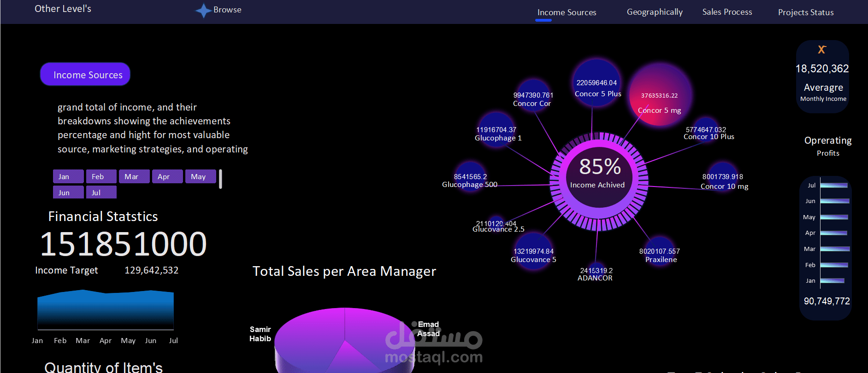Click the 90,749,772 profit total
The width and height of the screenshot is (868, 373).
pyautogui.click(x=827, y=301)
